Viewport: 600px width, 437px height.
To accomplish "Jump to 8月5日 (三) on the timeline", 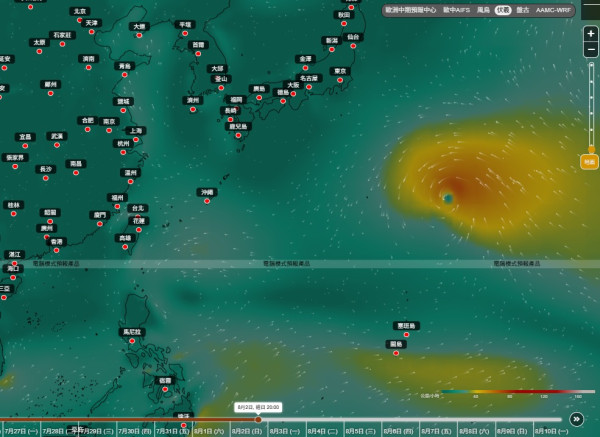I will (x=360, y=431).
